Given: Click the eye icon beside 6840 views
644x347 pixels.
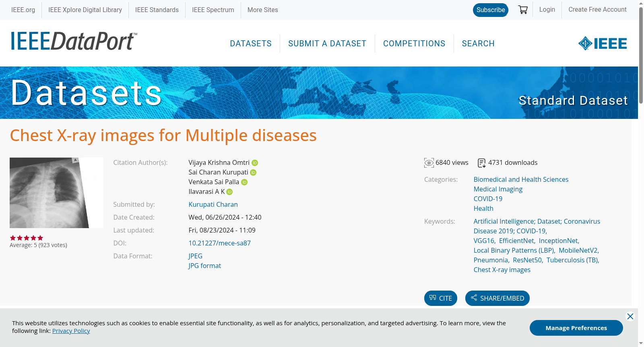Looking at the screenshot, I should point(429,163).
